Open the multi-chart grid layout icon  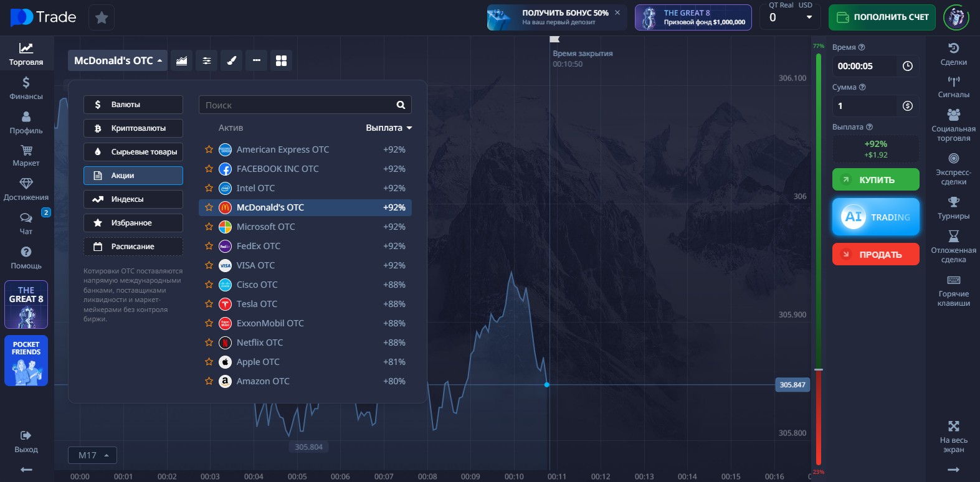281,60
